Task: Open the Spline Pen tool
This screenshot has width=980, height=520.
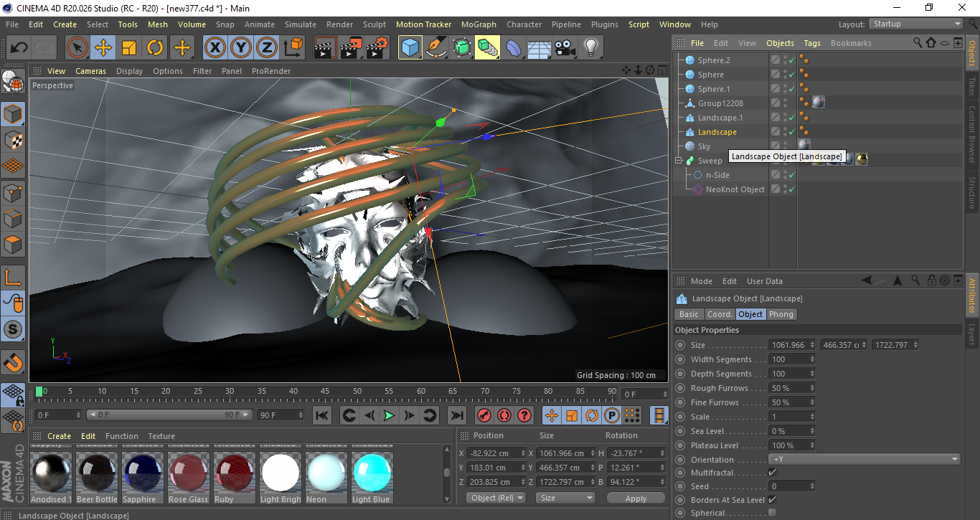Action: tap(436, 48)
